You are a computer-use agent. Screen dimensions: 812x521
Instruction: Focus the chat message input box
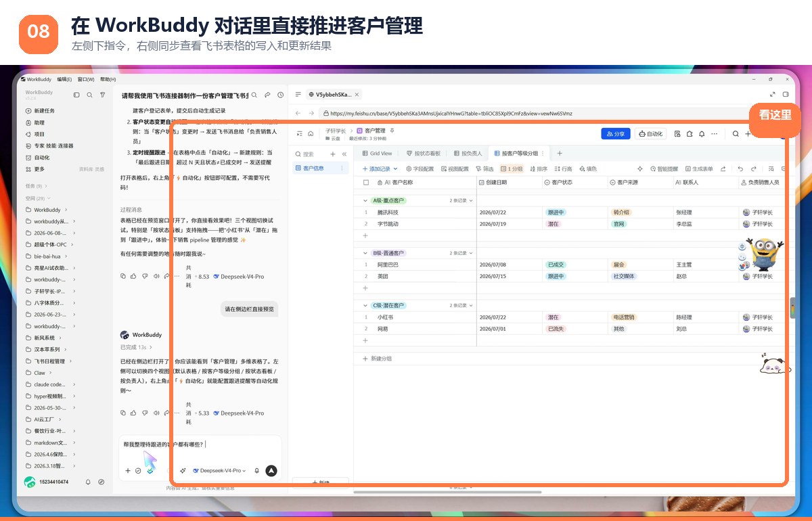tap(200, 445)
